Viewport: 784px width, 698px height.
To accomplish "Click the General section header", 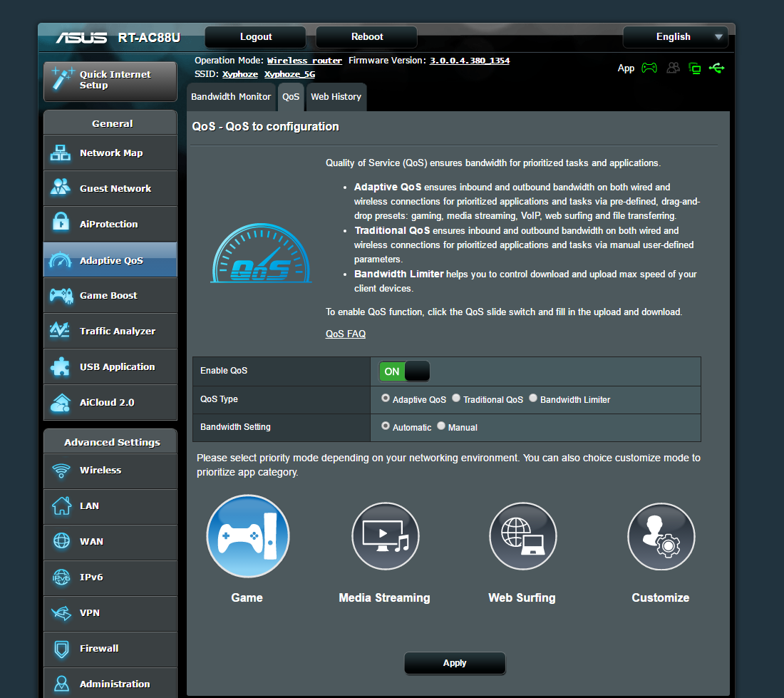I will [110, 123].
